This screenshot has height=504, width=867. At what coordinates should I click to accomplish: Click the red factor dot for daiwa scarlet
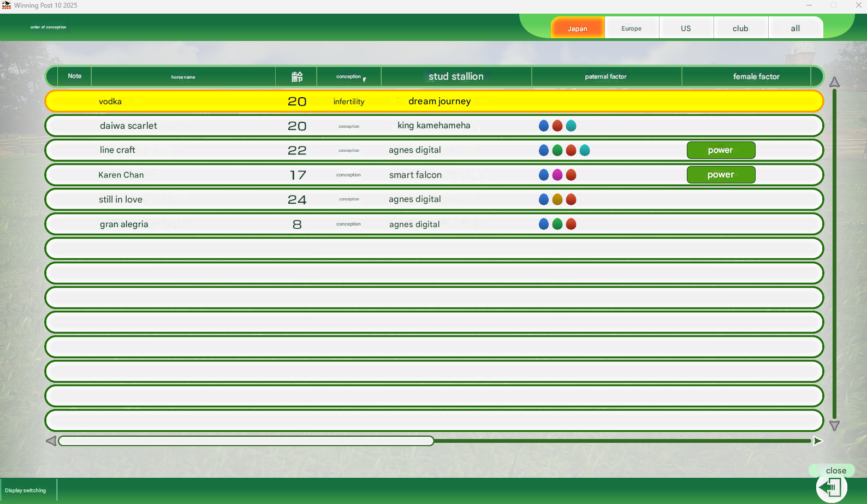pos(557,126)
